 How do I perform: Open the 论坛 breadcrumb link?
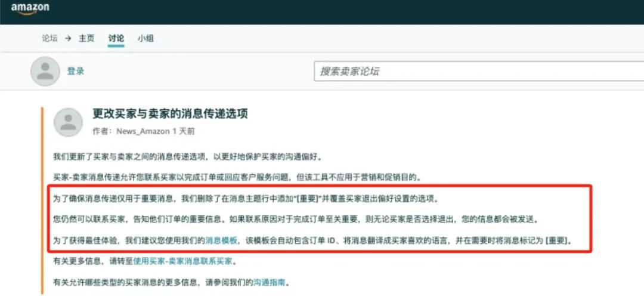coord(49,38)
